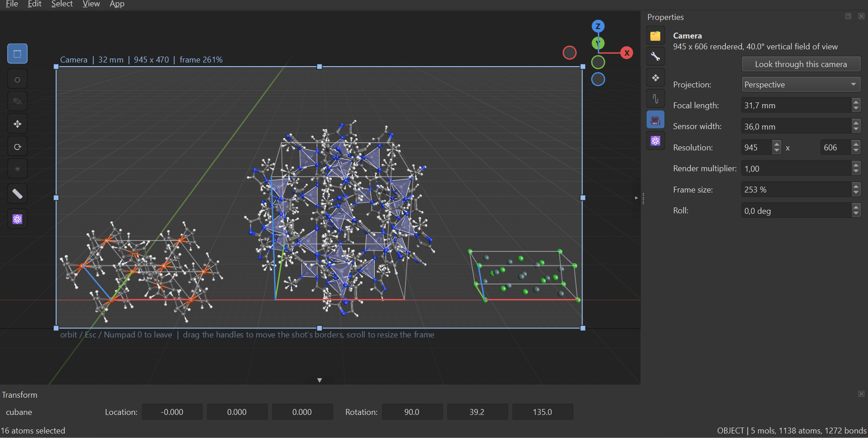The height and width of the screenshot is (438, 868).
Task: Increase the Frame size percentage
Action: click(855, 186)
